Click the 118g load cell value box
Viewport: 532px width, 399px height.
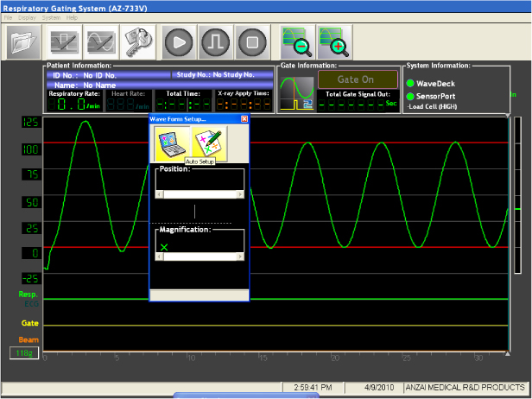click(22, 352)
